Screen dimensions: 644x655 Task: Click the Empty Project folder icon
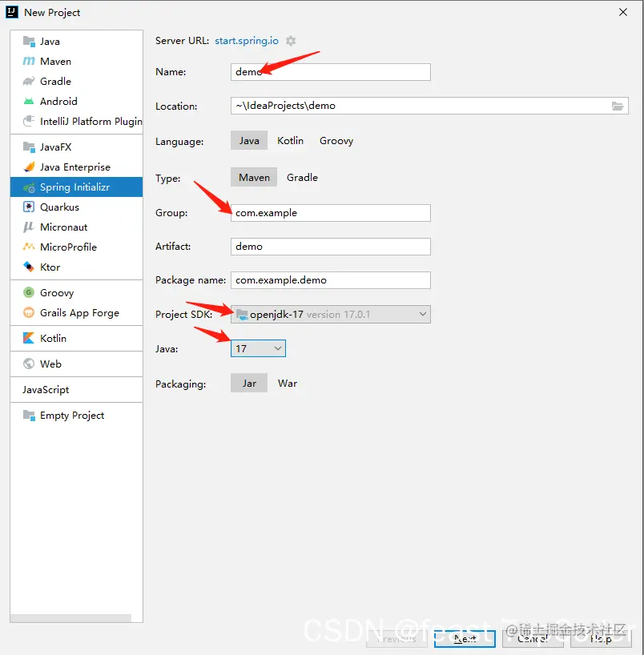point(29,416)
